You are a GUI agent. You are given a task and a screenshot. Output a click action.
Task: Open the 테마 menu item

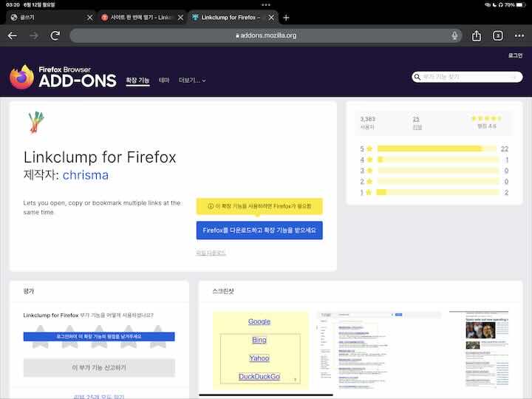[164, 80]
